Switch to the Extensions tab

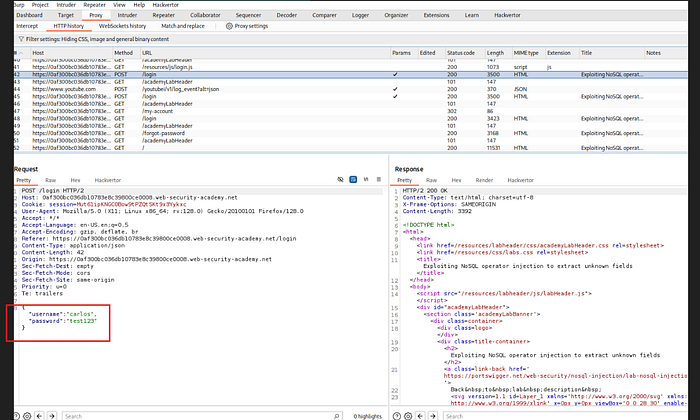pyautogui.click(x=437, y=15)
